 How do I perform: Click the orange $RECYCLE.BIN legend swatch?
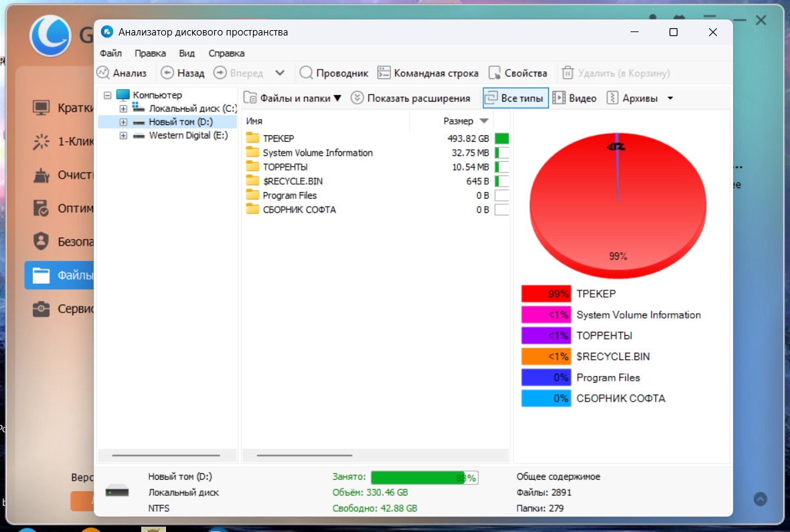[x=546, y=357]
